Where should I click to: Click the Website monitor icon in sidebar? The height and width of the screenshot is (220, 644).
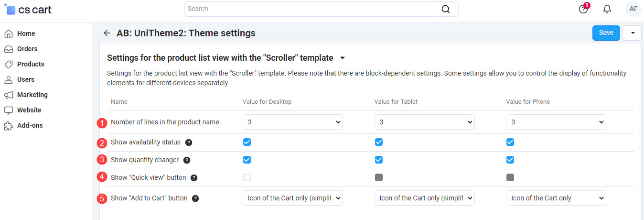tap(9, 110)
